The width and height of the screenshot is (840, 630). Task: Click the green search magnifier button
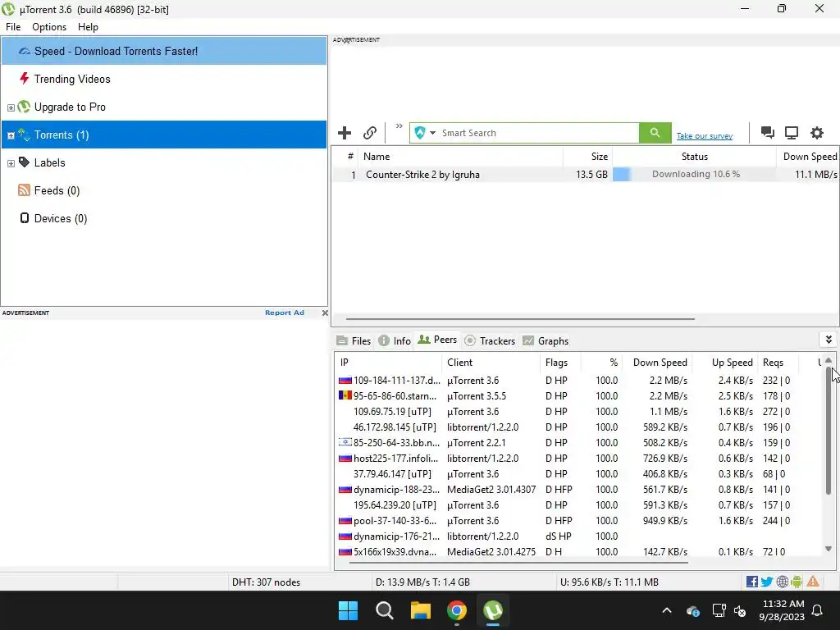tap(655, 133)
